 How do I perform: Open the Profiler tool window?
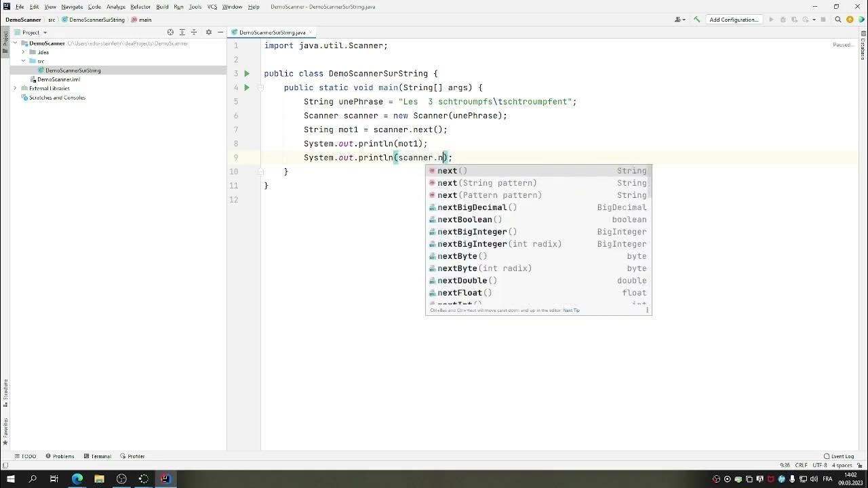click(132, 456)
